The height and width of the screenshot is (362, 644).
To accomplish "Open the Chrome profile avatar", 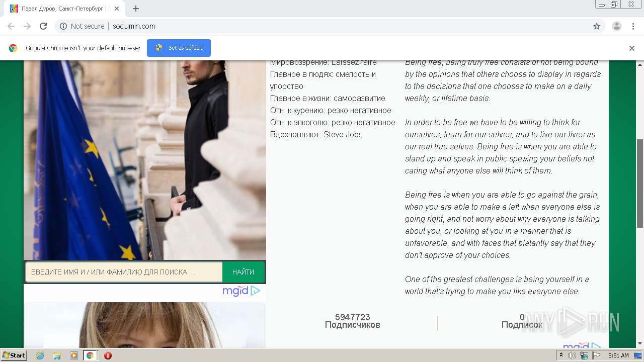I will tap(617, 26).
